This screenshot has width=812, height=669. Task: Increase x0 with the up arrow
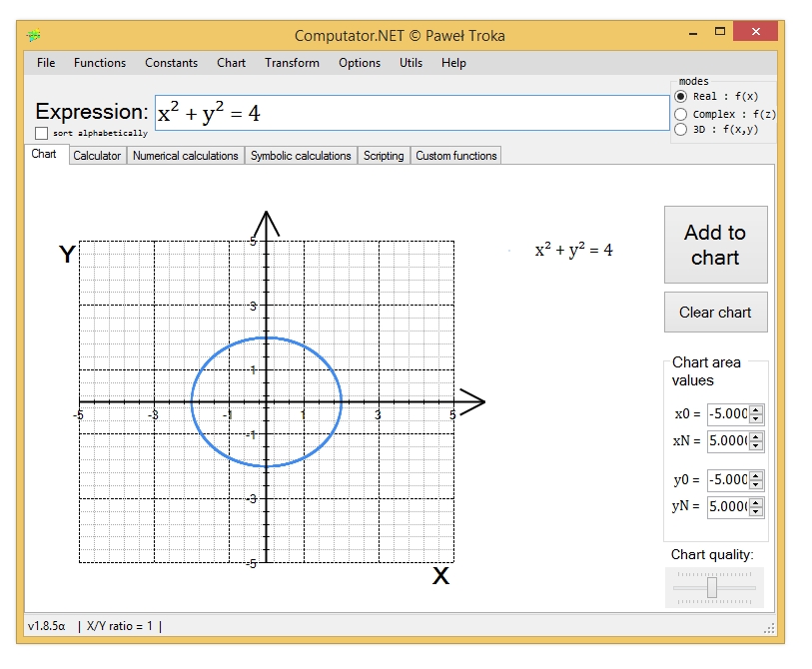pos(757,409)
